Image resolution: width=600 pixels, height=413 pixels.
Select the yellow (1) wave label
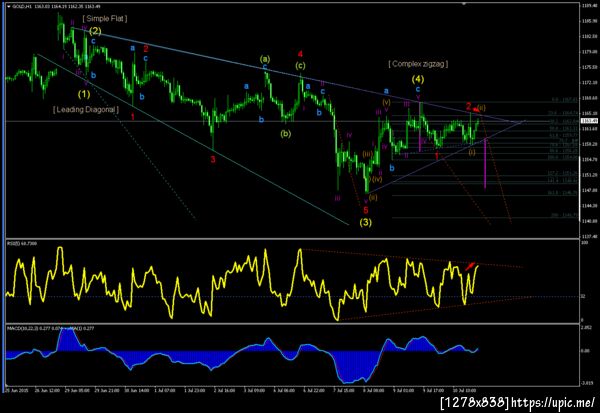click(84, 94)
